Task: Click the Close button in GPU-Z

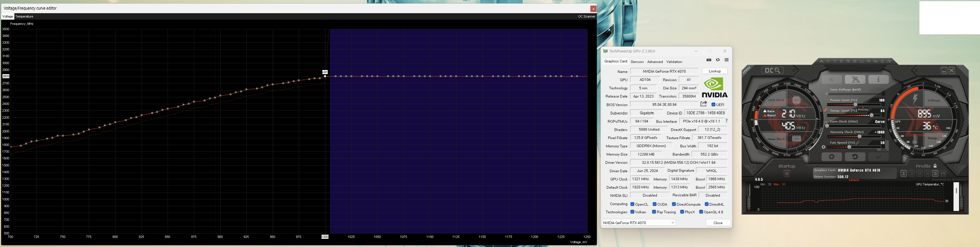Action: 718,223
